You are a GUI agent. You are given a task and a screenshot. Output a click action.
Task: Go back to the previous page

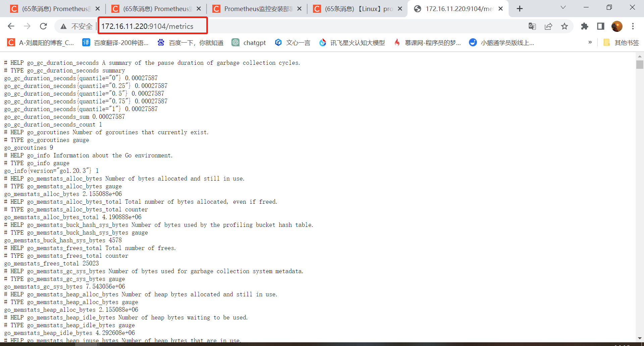pos(11,26)
